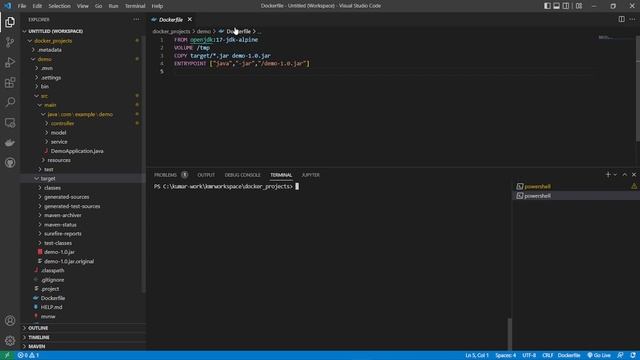Viewport: 640px width, 360px height.
Task: Collapse the docker_projects folder
Action: (x=83, y=41)
